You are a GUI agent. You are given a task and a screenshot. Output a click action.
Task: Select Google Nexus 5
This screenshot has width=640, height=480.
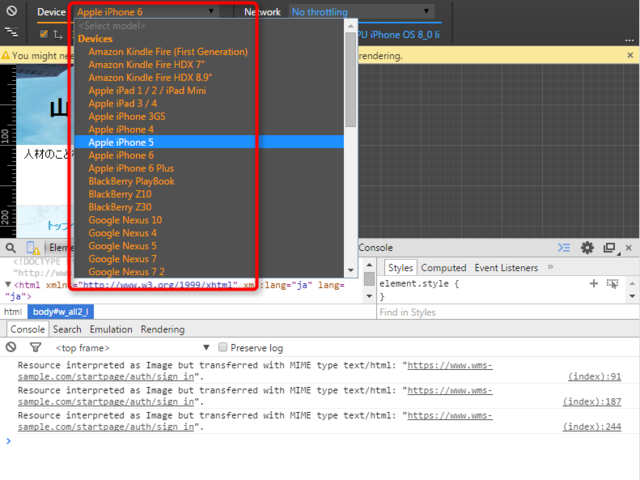tap(209, 246)
